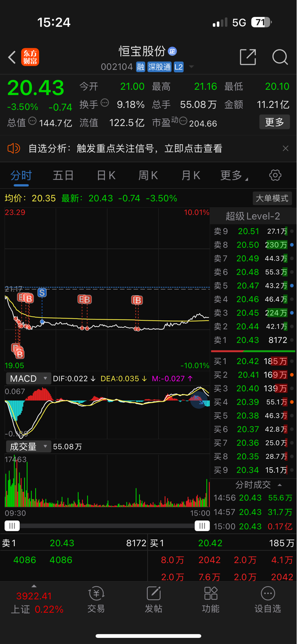
Task: Tap the 深股通 badge
Action: [159, 67]
